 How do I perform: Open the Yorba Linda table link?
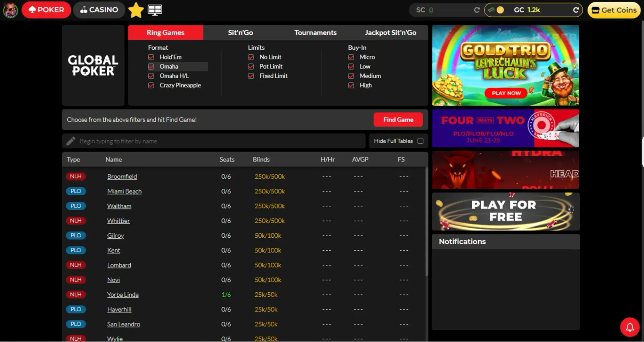(123, 295)
